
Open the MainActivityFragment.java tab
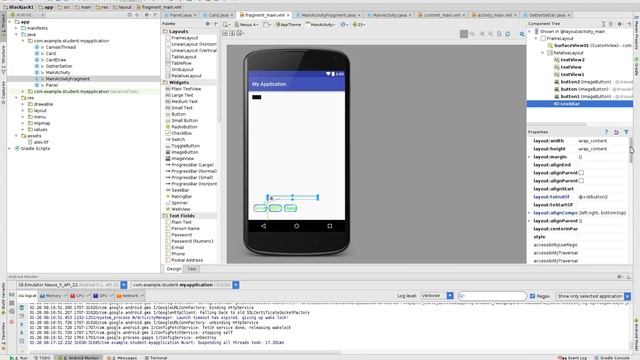(329, 15)
